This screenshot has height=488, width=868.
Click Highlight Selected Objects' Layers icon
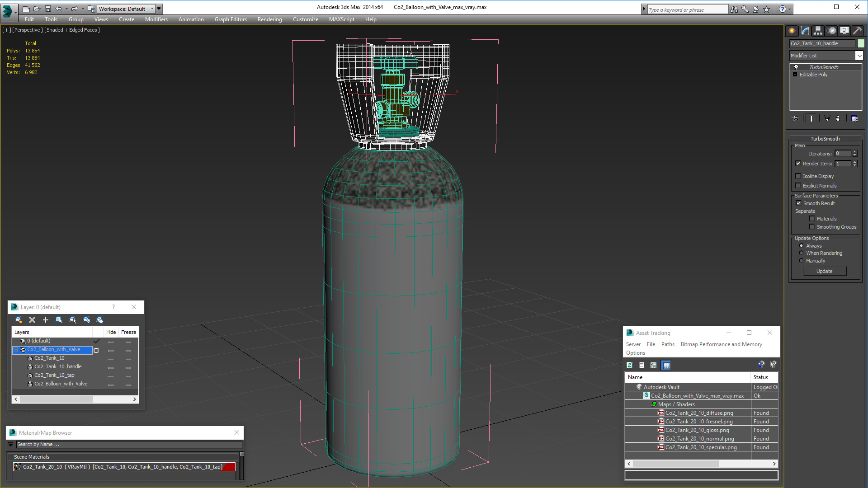tap(73, 320)
